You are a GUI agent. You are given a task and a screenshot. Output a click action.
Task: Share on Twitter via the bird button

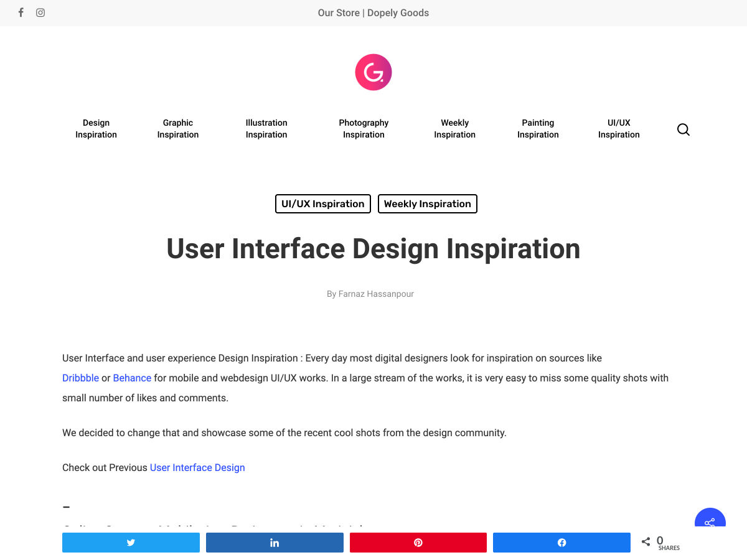point(131,543)
